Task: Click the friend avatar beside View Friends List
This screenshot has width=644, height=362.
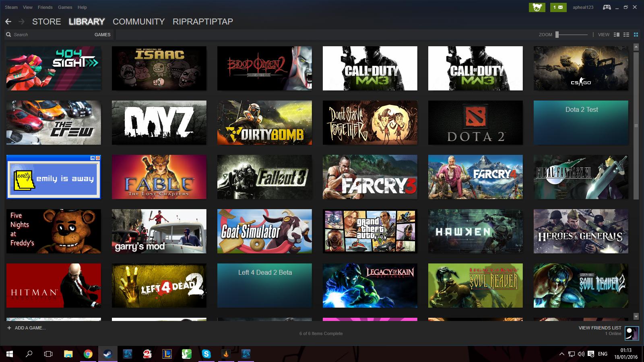Action: coord(632,333)
